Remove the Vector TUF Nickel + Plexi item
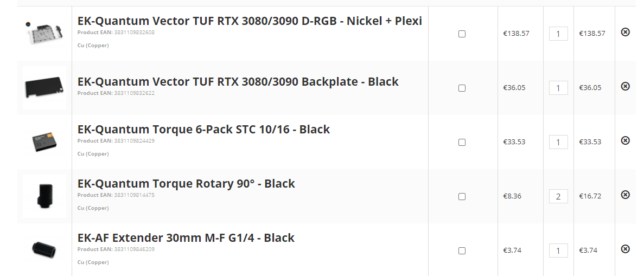Viewport: 644px width, 276px height. (625, 33)
